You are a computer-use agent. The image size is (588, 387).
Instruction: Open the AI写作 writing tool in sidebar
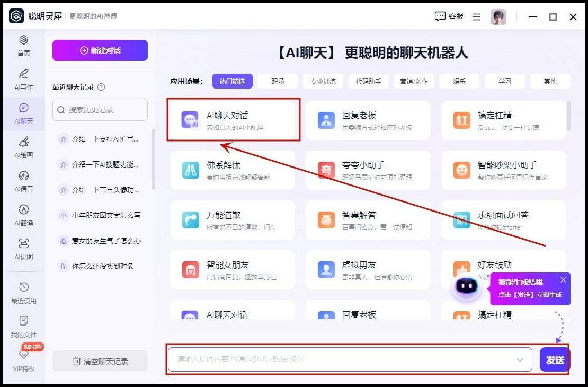pyautogui.click(x=23, y=79)
